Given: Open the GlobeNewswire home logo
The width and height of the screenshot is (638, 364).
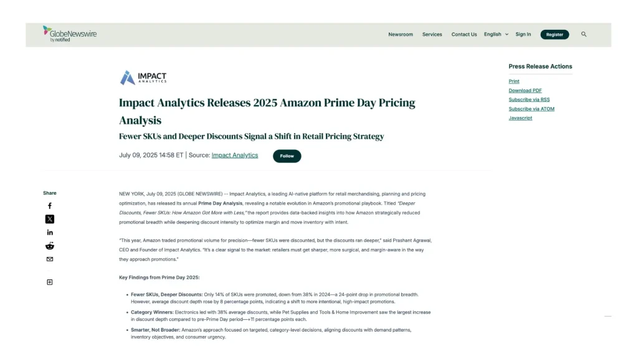Looking at the screenshot, I should point(70,34).
